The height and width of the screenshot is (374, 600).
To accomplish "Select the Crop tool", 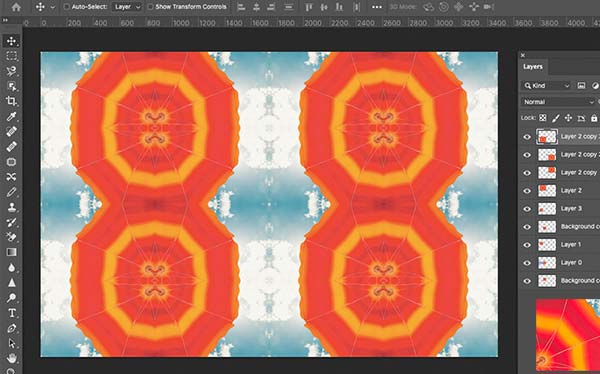I will pos(11,101).
